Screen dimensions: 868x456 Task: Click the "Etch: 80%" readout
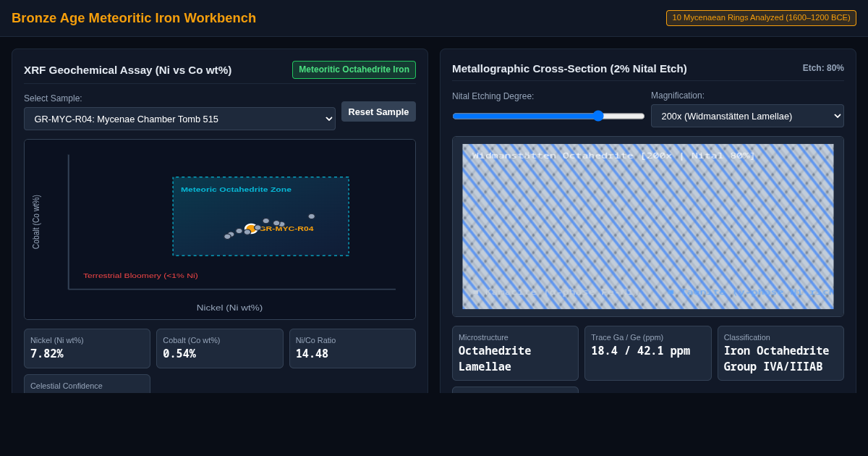pyautogui.click(x=823, y=68)
